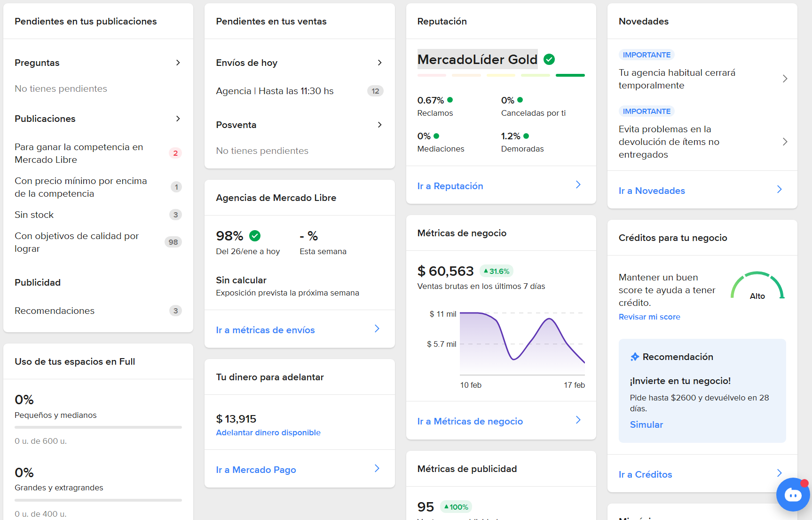Expand the agencia cerrará temporalmente notice
This screenshot has width=812, height=520.
[x=785, y=79]
